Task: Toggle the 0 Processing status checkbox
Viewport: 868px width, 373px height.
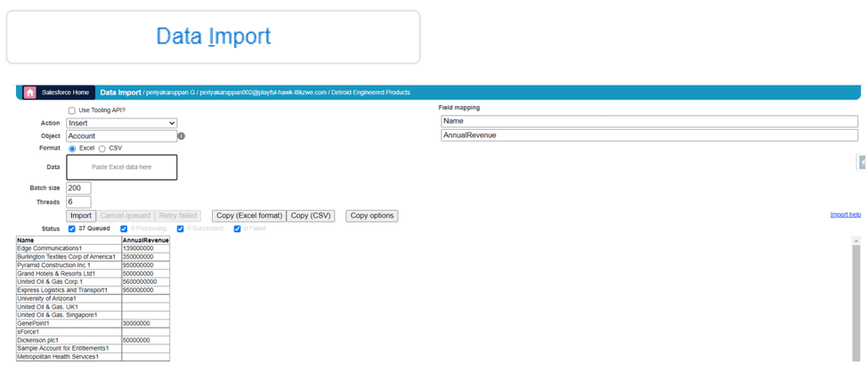Action: click(x=124, y=229)
